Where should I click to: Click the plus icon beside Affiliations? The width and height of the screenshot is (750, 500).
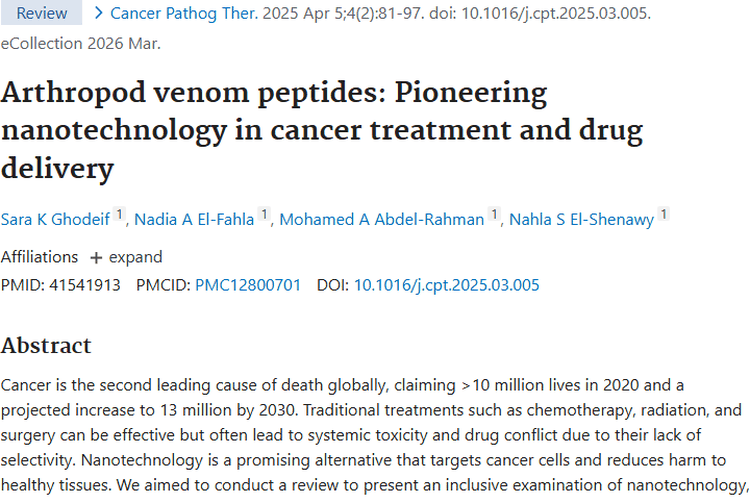coord(96,257)
